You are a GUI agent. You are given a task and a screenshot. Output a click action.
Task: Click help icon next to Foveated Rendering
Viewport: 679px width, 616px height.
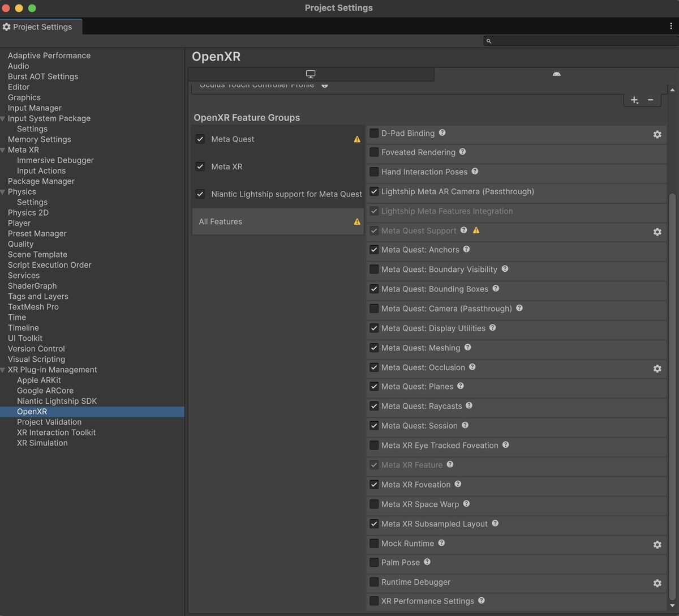coord(463,152)
